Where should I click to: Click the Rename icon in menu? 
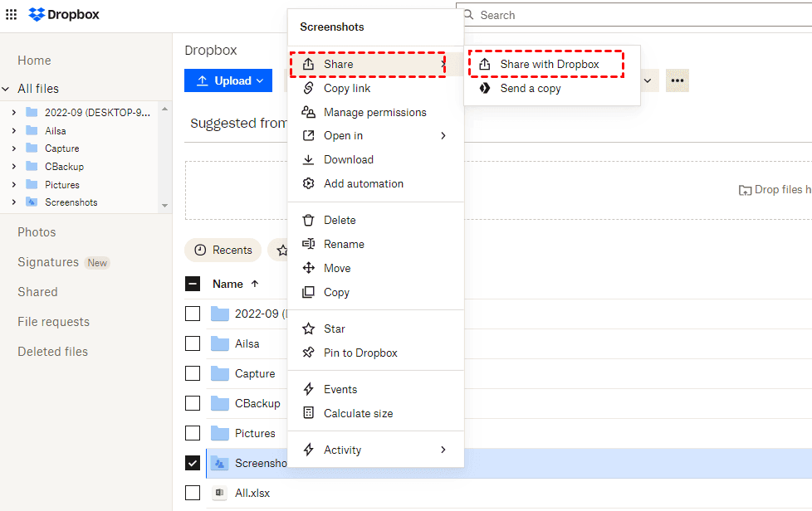[308, 244]
